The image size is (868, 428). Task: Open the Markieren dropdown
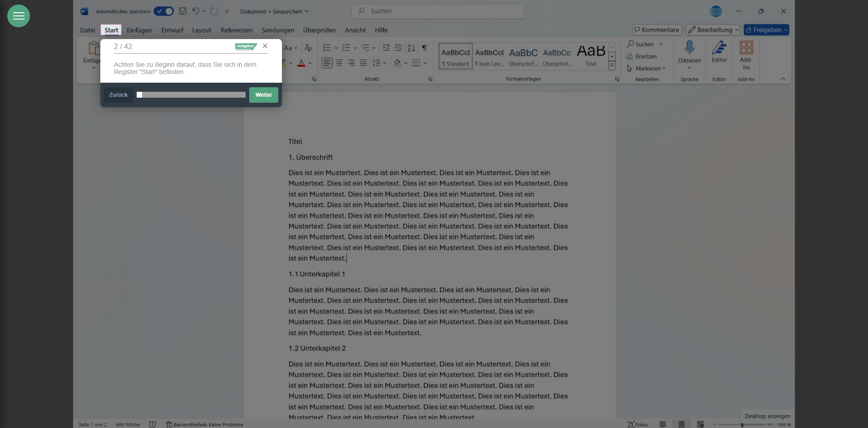coord(646,68)
